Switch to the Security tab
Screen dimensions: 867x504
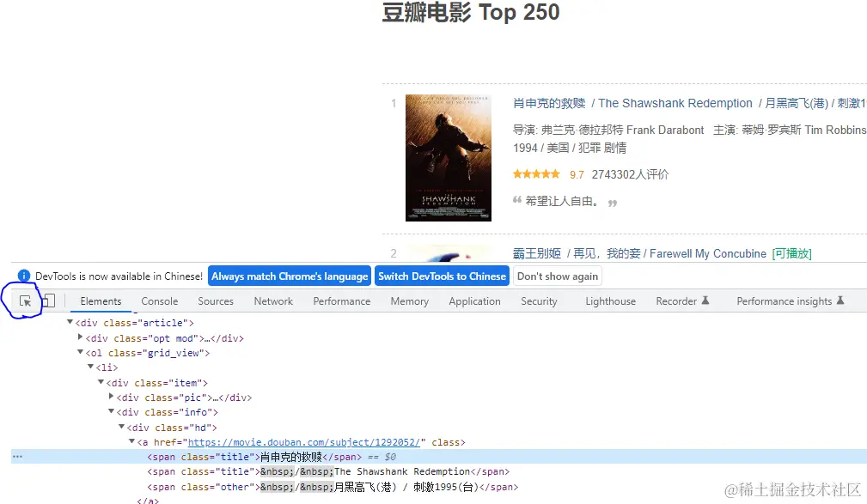539,301
